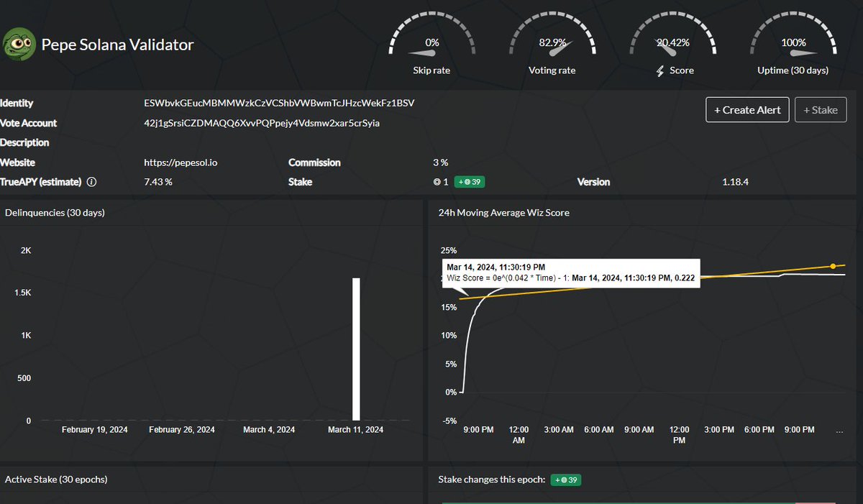This screenshot has width=863, height=504.
Task: Click the Create Alert button
Action: coord(748,110)
